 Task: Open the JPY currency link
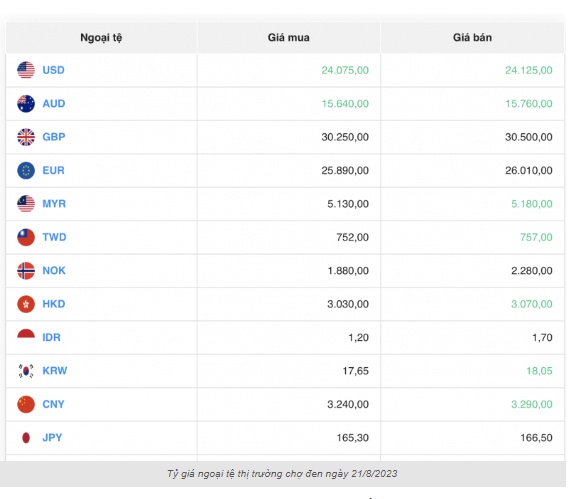click(x=52, y=437)
